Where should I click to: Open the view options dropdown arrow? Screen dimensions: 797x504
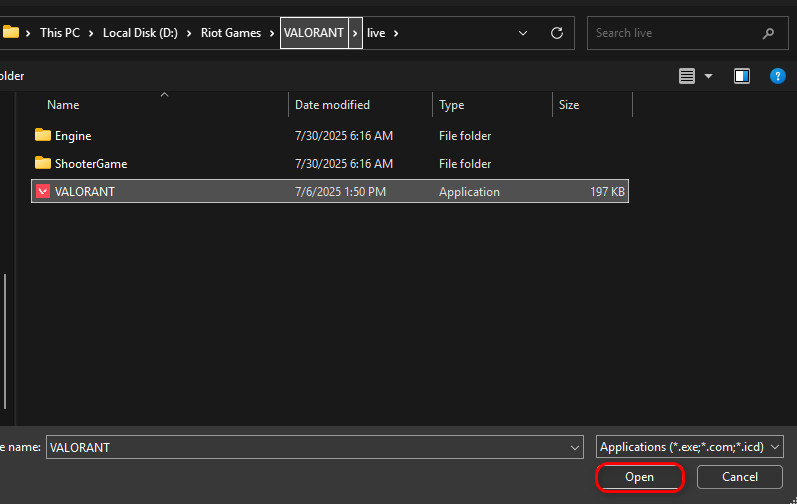(708, 76)
